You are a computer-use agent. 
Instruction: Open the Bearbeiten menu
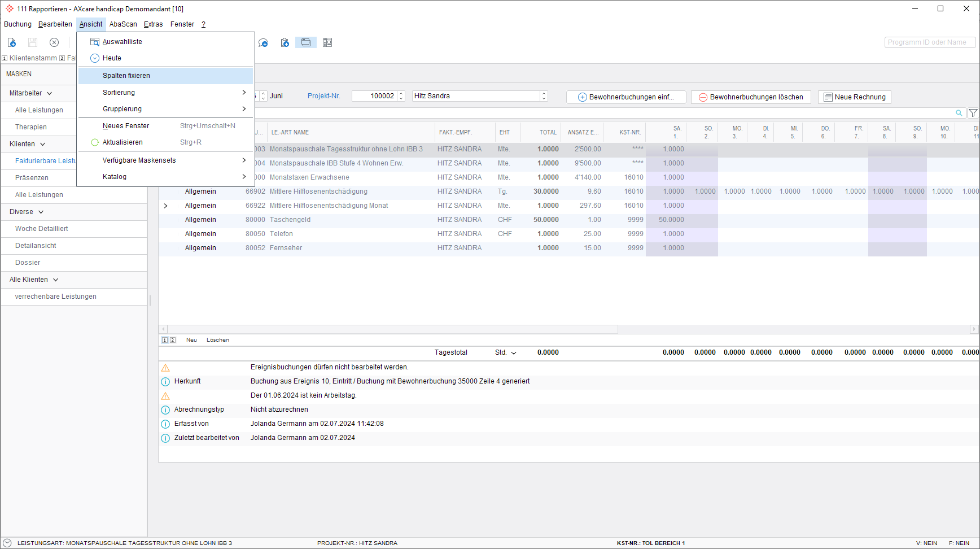click(55, 24)
